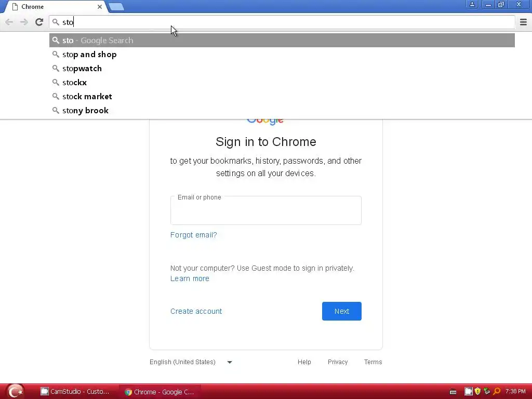Click the search icon in address bar
The image size is (532, 399).
pos(56,22)
